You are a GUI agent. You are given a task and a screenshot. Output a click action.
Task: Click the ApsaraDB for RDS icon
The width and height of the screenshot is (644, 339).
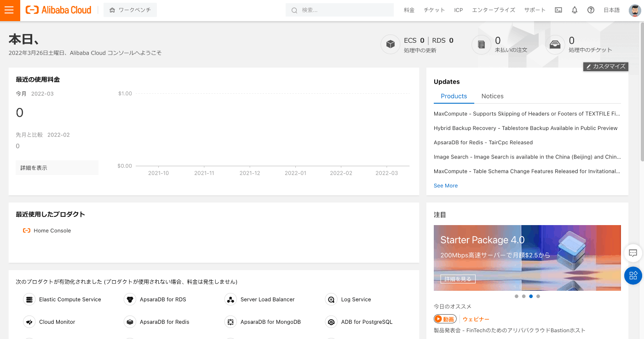130,299
